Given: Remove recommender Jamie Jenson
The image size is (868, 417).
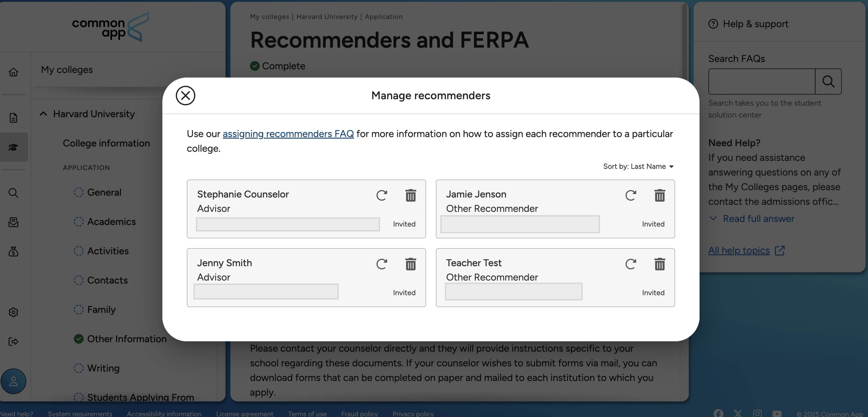Looking at the screenshot, I should 660,195.
